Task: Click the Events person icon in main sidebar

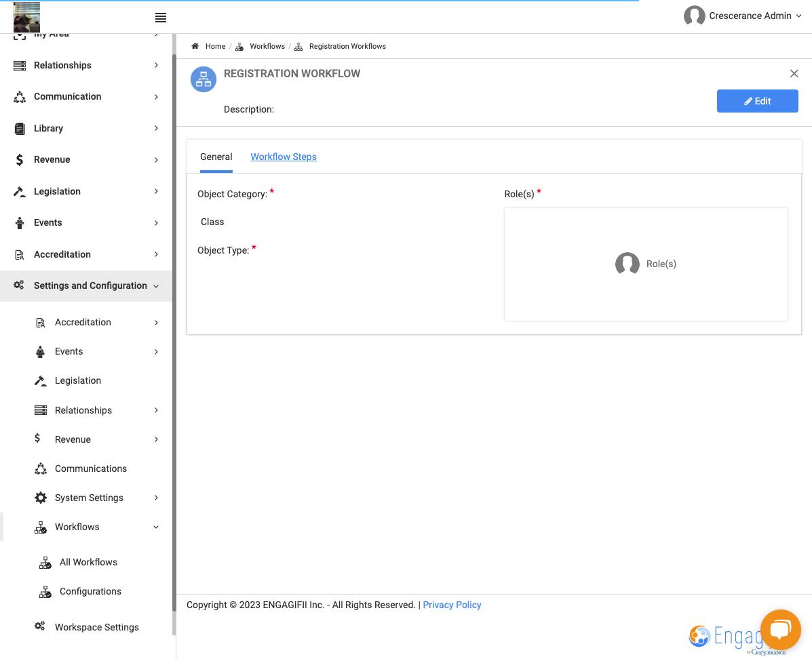Action: [20, 223]
